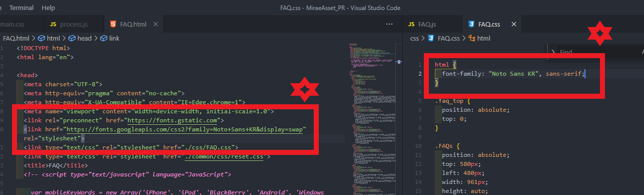Click the ".FAQs {" selector line
Image resolution: width=644 pixels, height=195 pixels.
447,146
